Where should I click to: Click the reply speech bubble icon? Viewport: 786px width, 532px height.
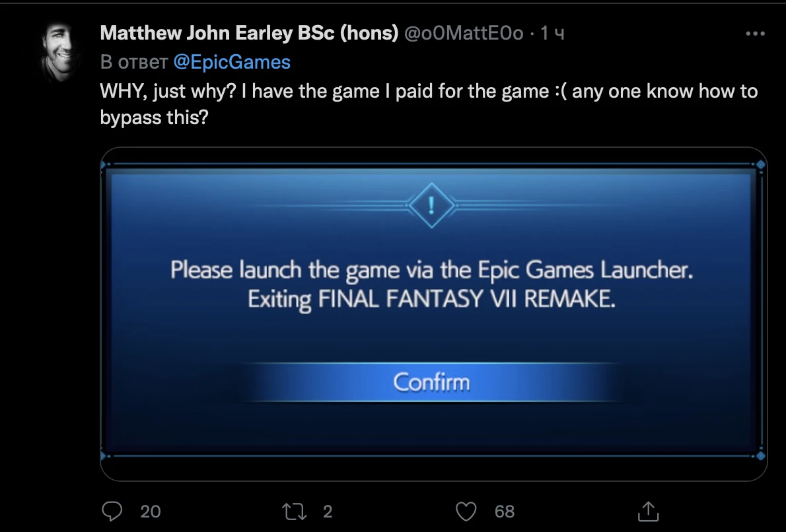point(112,512)
